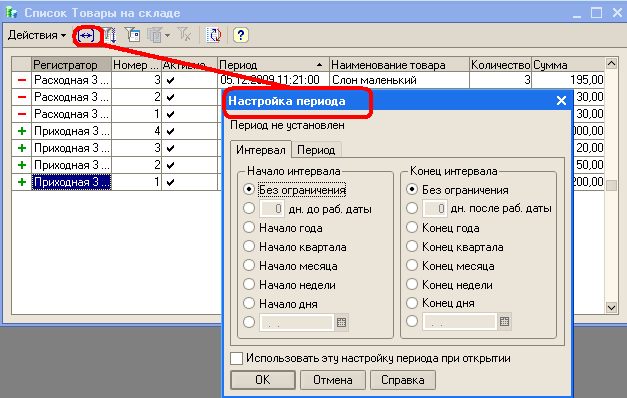Enable use period setting on opening

point(236,358)
